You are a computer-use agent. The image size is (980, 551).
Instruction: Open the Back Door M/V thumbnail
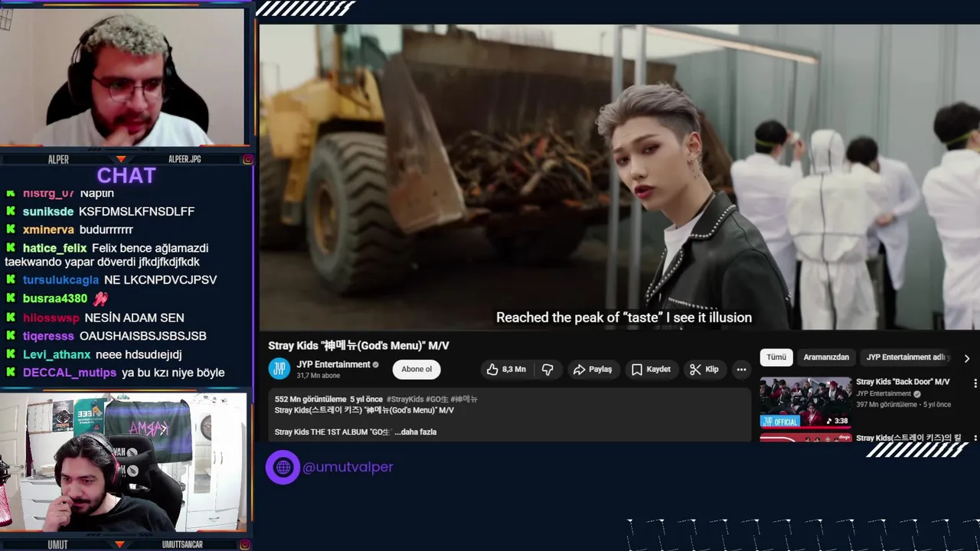pyautogui.click(x=805, y=402)
